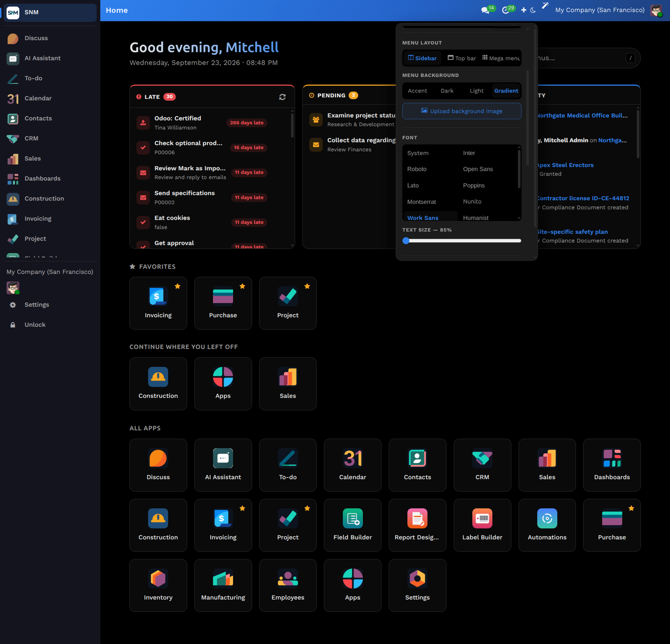This screenshot has width=670, height=644.
Task: Click the font list scrollbar
Action: click(x=519, y=168)
